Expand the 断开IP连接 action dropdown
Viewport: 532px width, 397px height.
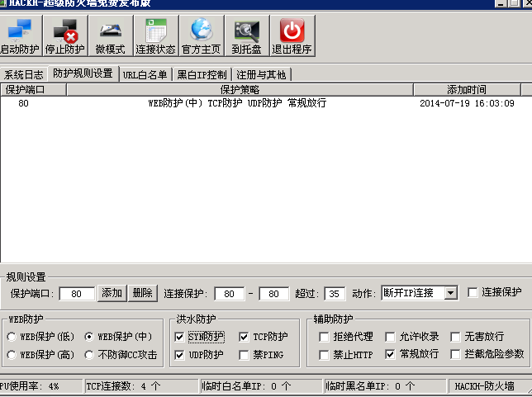[451, 293]
